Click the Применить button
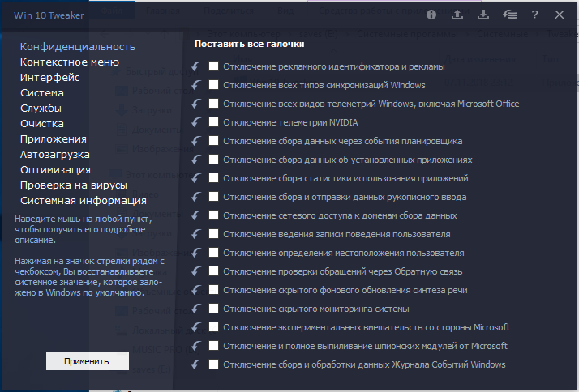 (88, 361)
